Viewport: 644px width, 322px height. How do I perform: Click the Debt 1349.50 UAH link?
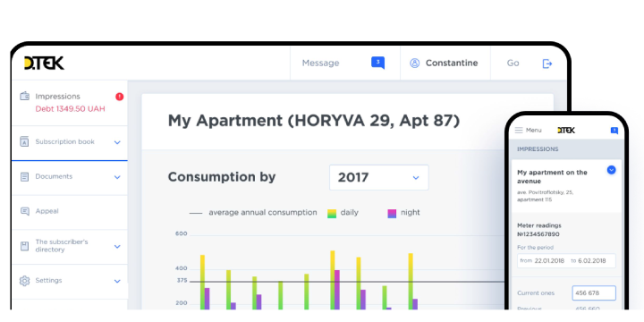(x=71, y=109)
